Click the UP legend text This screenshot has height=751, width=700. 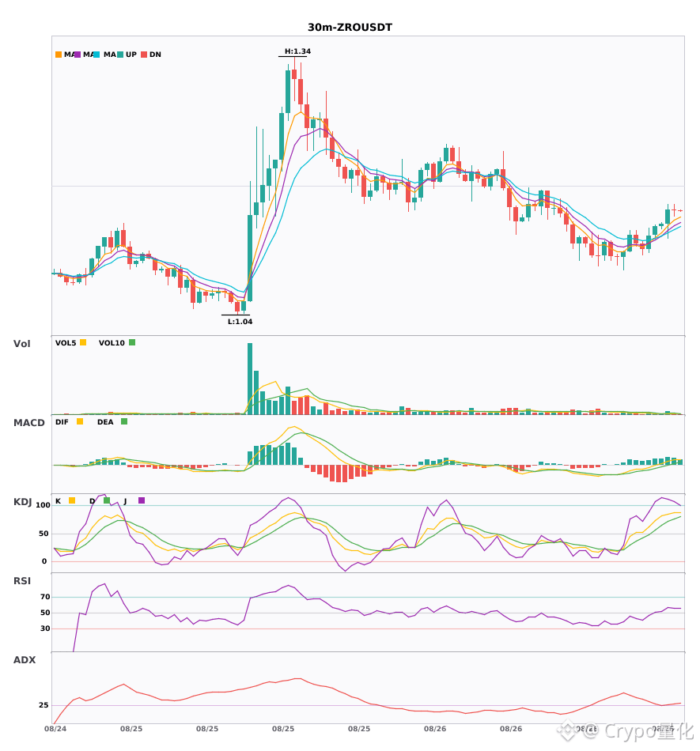[131, 55]
